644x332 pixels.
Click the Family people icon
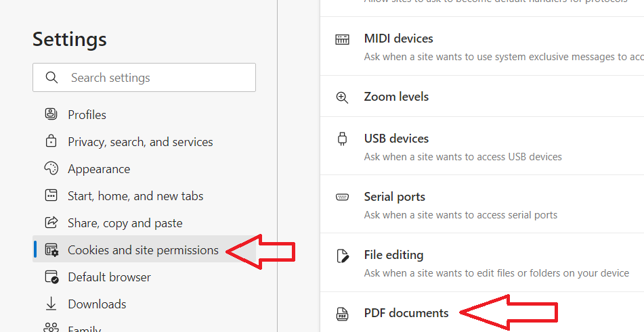(51, 328)
